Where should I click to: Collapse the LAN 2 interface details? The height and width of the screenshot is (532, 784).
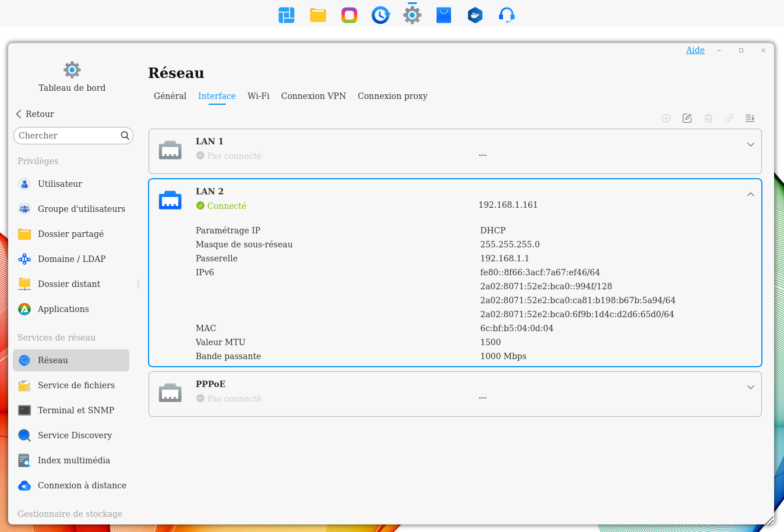tap(750, 194)
